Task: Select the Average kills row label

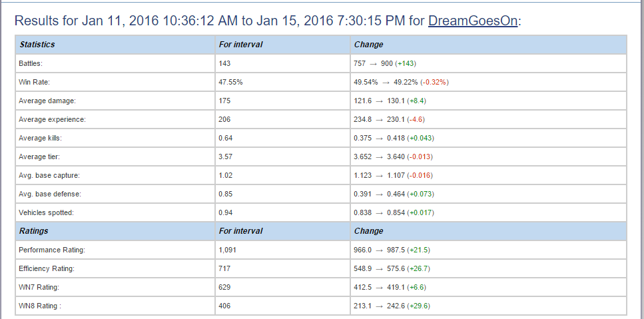Action: pos(41,138)
